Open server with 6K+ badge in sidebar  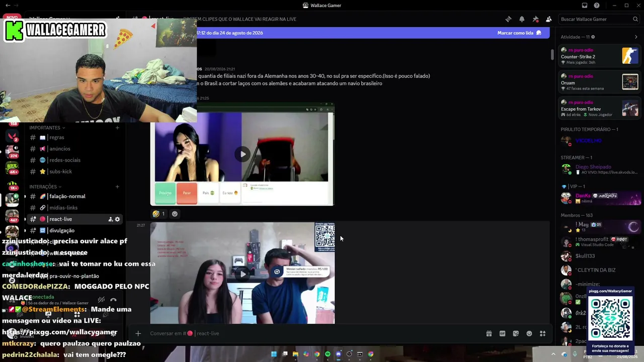pos(12,168)
